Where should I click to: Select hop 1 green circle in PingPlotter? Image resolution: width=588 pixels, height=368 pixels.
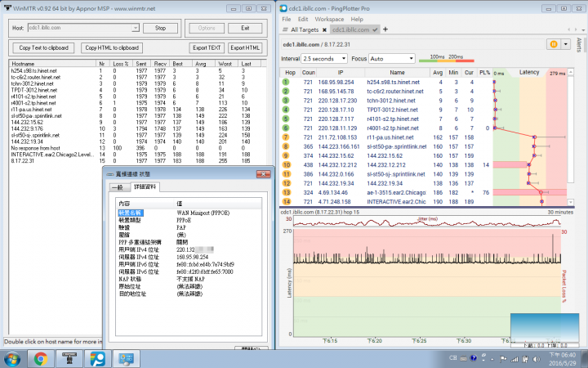tap(286, 82)
